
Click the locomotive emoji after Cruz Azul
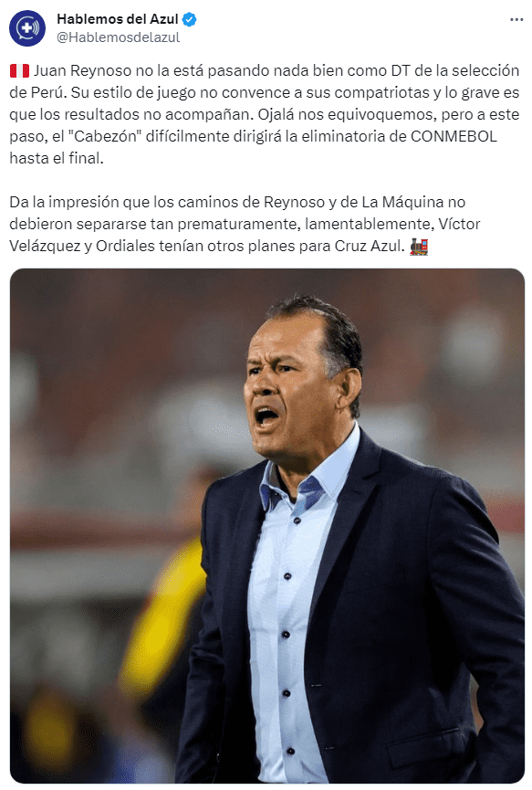click(419, 246)
